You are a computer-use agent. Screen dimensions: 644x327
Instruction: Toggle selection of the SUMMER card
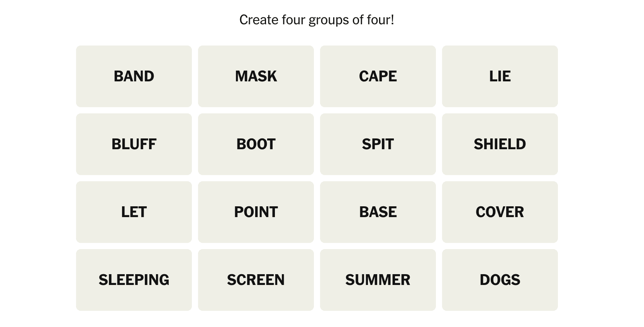click(x=378, y=280)
